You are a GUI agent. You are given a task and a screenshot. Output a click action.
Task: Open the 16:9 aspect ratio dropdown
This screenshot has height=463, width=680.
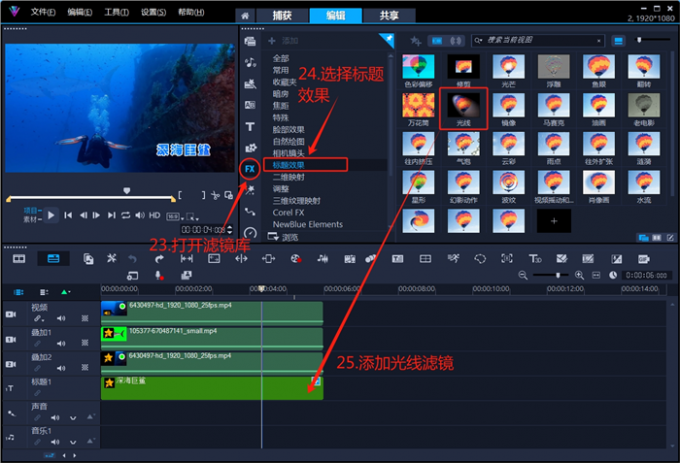(175, 217)
